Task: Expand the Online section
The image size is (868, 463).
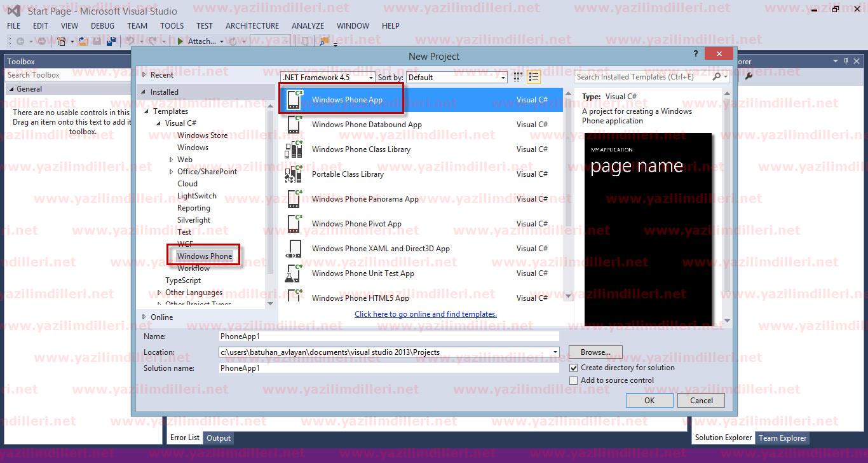Action: point(144,317)
